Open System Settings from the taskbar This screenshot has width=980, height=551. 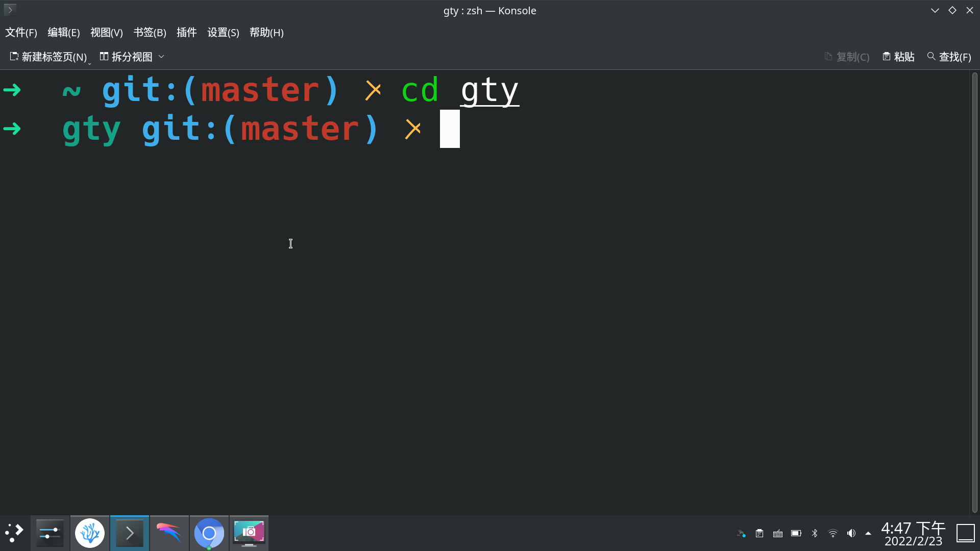(50, 533)
